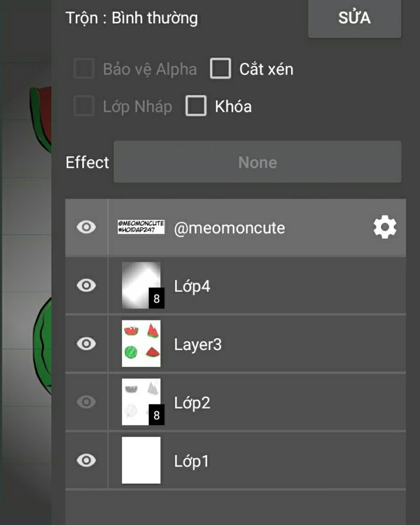Screen dimensions: 420x525
Task: Click the Lớp2 sketch thumbnail
Action: tap(141, 402)
